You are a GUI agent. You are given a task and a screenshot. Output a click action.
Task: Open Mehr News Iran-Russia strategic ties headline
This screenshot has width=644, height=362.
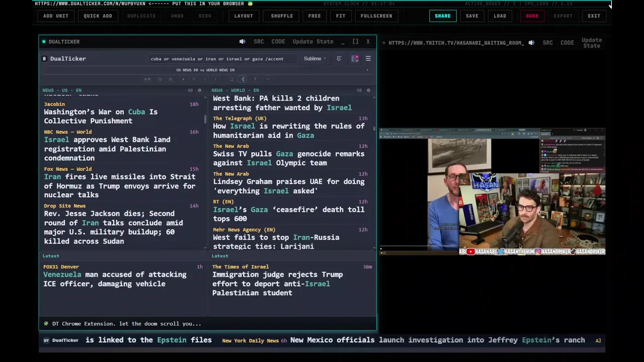(x=276, y=242)
